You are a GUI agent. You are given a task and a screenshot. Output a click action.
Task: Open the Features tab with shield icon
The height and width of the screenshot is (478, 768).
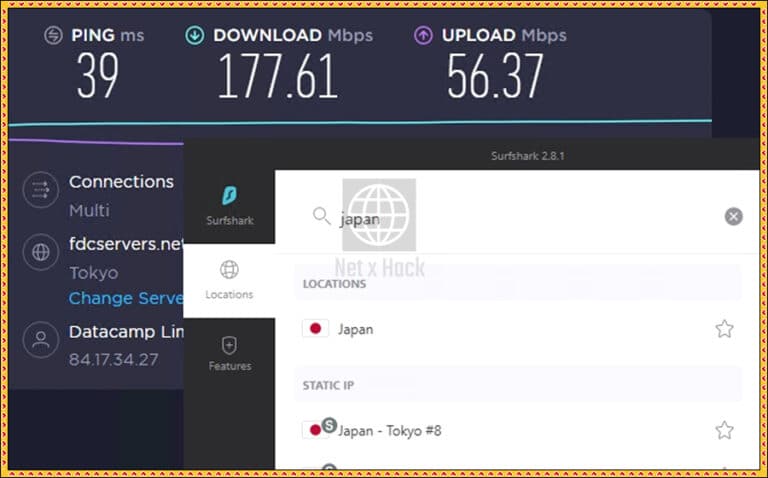pos(229,354)
